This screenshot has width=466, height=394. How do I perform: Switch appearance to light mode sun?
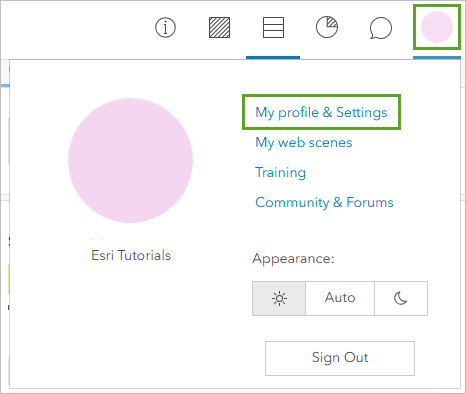coord(279,298)
